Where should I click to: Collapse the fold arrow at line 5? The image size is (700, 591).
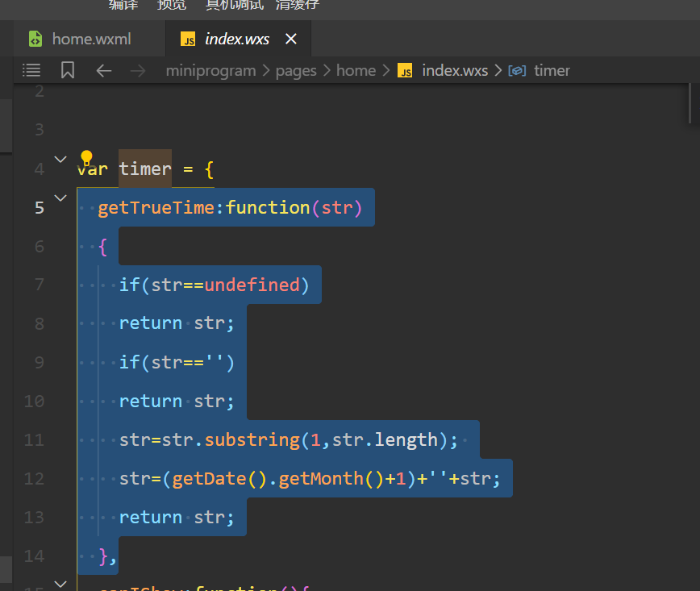click(x=60, y=198)
